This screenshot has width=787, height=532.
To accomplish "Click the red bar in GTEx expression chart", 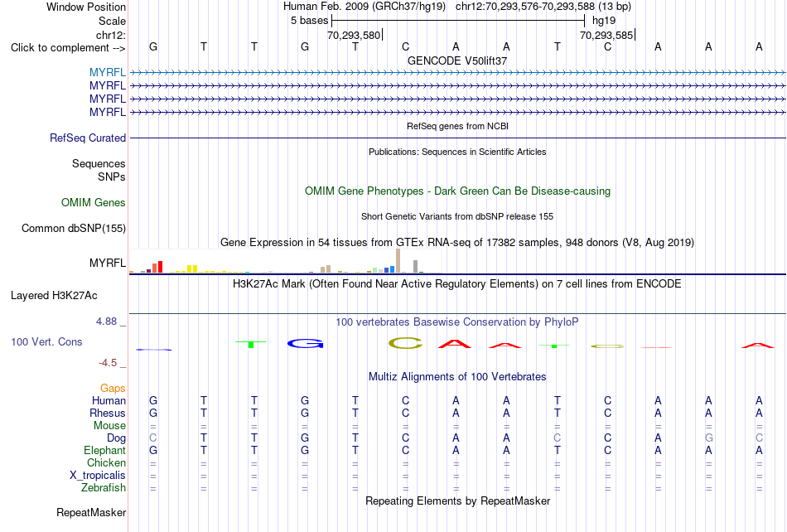I will 160,267.
